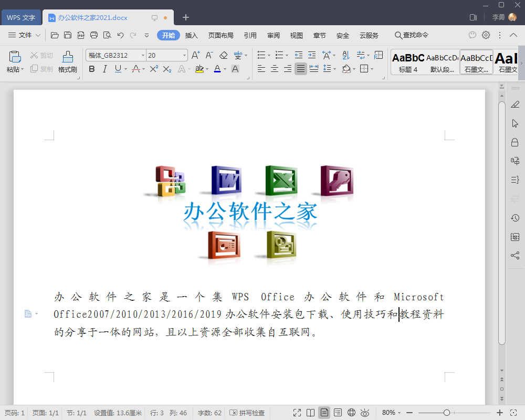This screenshot has width=525, height=420.
Task: Switch to the 插入 tab
Action: pyautogui.click(x=192, y=35)
